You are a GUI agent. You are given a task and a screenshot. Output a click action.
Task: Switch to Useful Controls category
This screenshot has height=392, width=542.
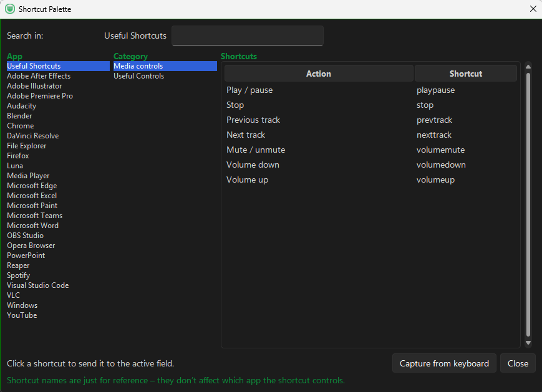click(139, 76)
